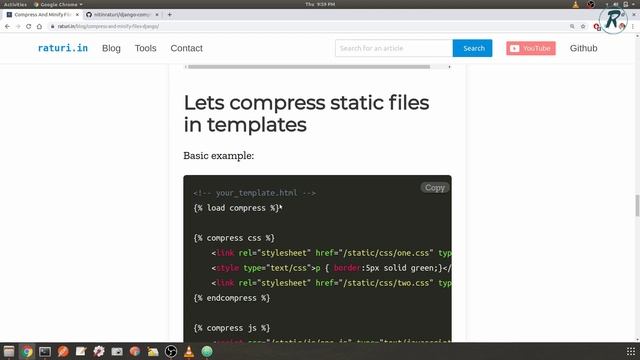This screenshot has width=640, height=360.
Task: Open the Tools navigation link
Action: 146,48
